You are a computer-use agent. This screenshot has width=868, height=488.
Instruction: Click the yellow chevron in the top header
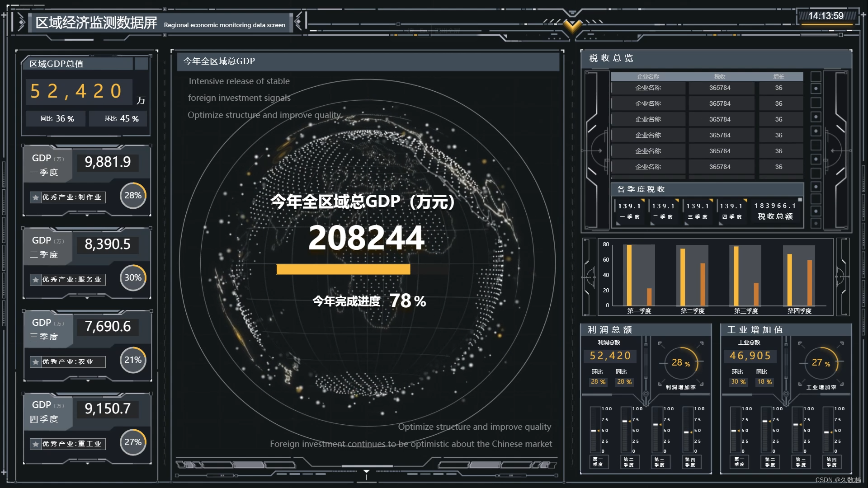[x=572, y=26]
